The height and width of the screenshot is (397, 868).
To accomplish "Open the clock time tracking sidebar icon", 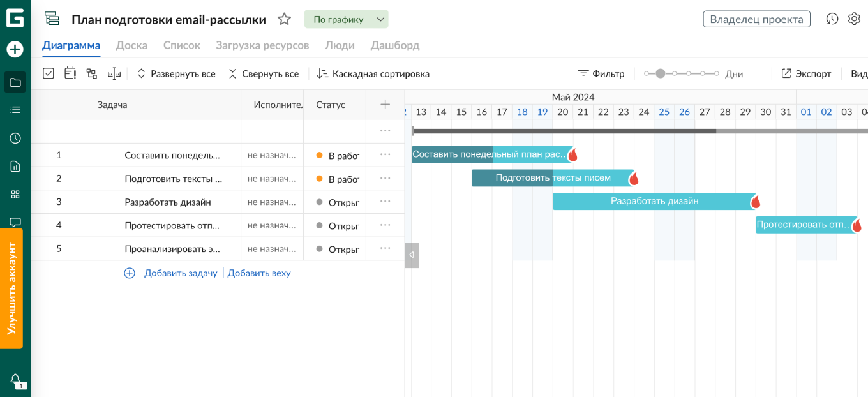I will coord(15,139).
